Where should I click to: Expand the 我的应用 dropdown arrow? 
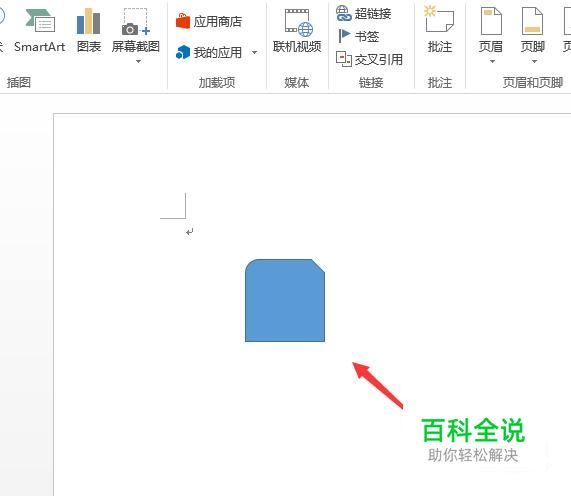[255, 52]
